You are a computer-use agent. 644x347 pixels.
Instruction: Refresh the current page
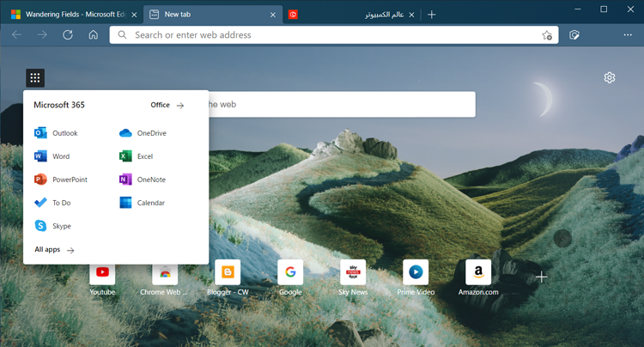(68, 35)
